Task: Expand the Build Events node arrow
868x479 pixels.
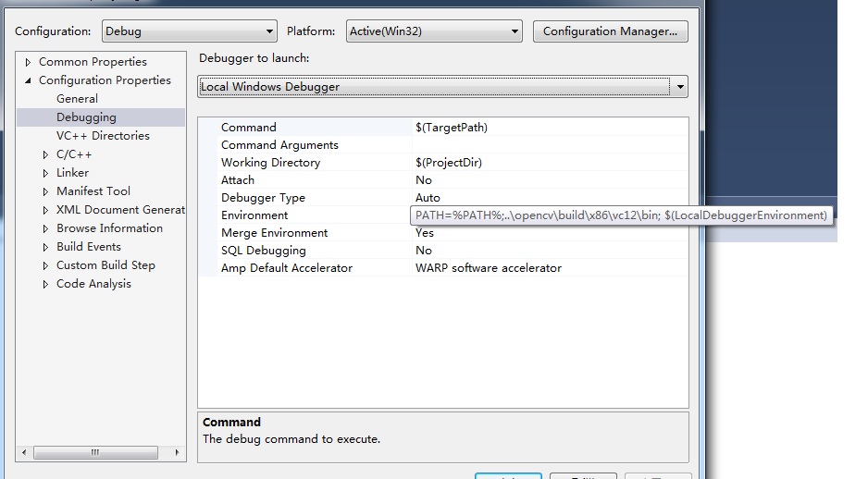Action: pos(45,247)
